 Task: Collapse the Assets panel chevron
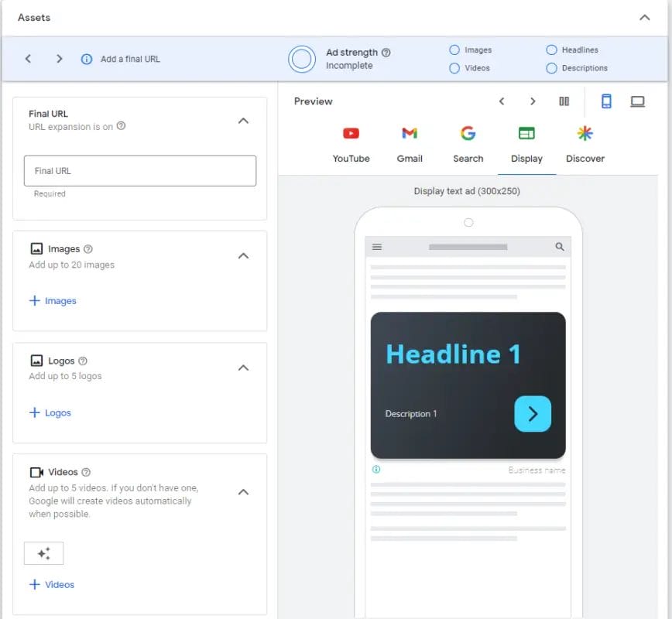click(x=645, y=17)
